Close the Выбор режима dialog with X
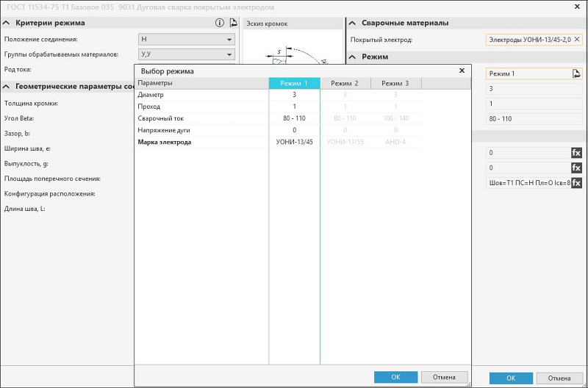This screenshot has width=588, height=388. click(x=462, y=71)
